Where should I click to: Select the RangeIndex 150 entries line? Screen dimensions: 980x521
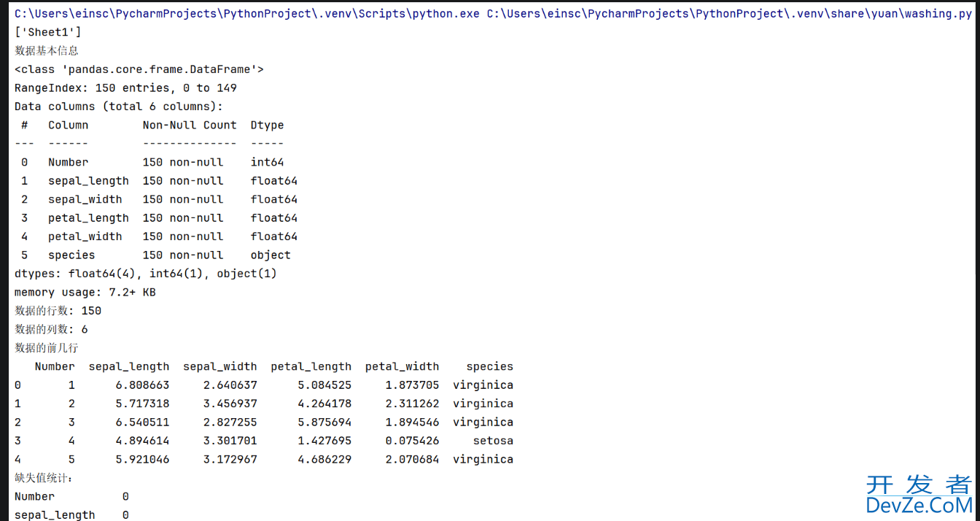point(125,88)
